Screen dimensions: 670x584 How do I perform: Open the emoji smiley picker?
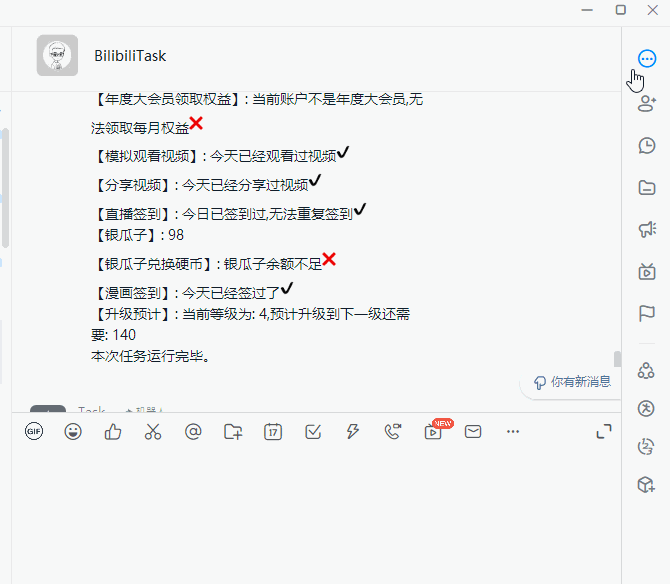point(73,431)
